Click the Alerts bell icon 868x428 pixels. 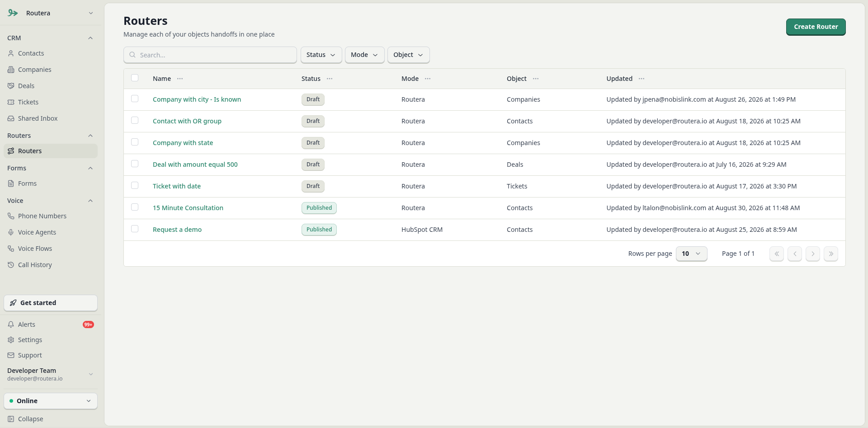pyautogui.click(x=11, y=325)
